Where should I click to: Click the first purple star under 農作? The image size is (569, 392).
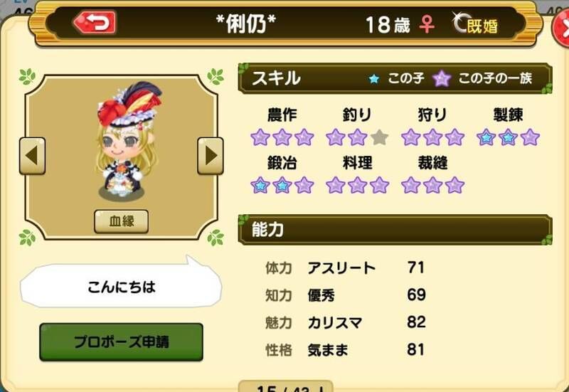click(x=260, y=137)
